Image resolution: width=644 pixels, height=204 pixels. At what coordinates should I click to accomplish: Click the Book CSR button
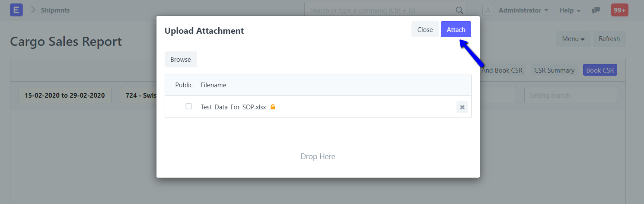[x=600, y=70]
